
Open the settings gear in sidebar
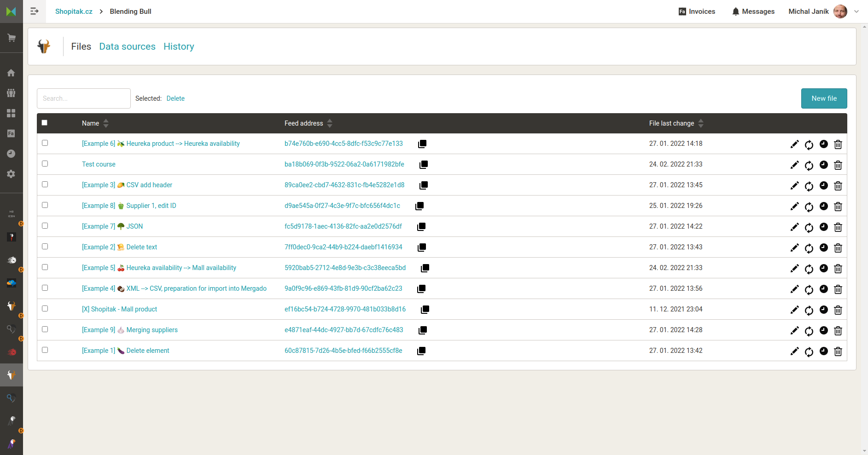coord(11,174)
